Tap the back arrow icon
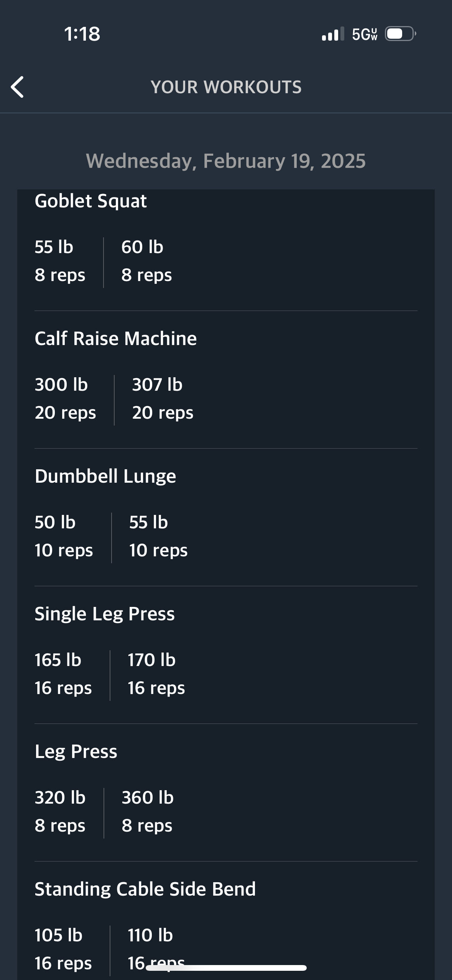 (18, 87)
